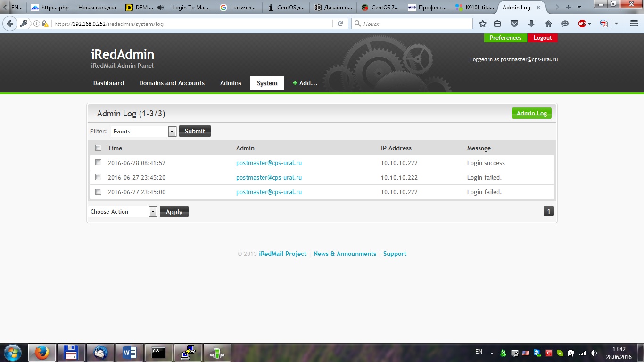Expand the Adblock Plus dropdown arrow

[x=590, y=24]
